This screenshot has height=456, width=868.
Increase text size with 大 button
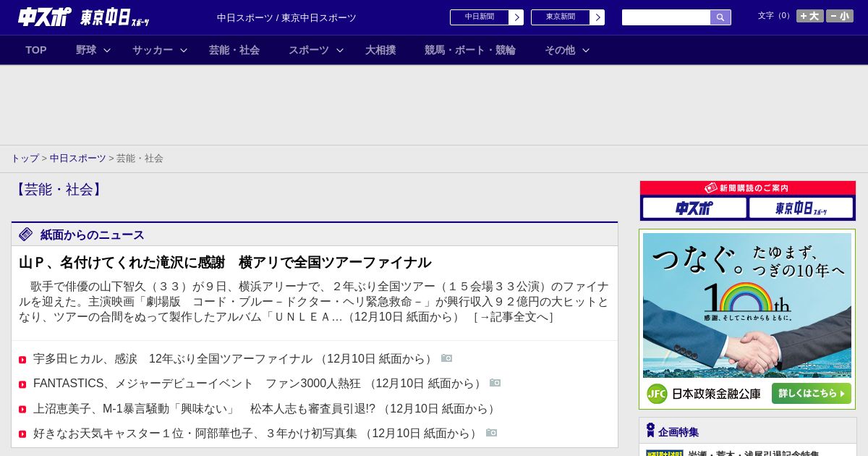pos(810,16)
